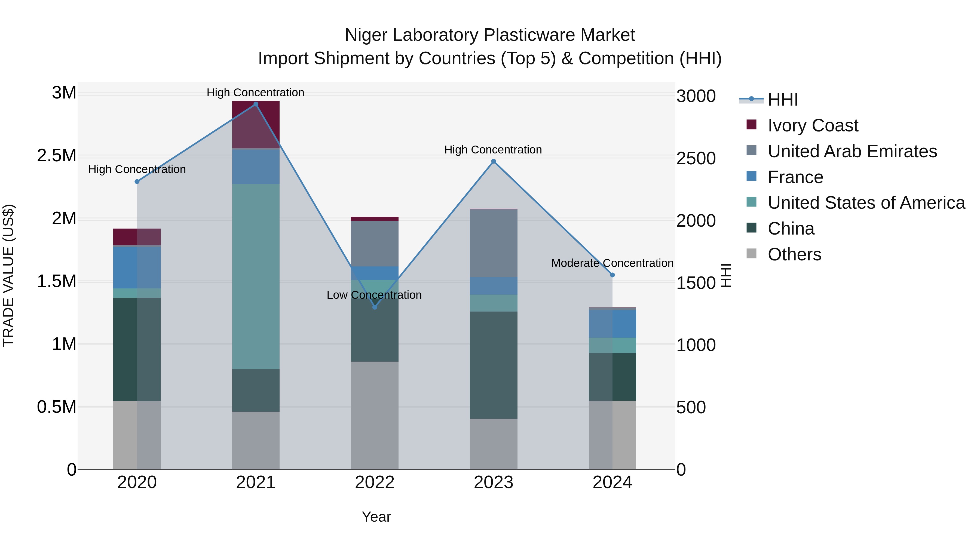Click the HHI line marker for 2023

(x=494, y=161)
